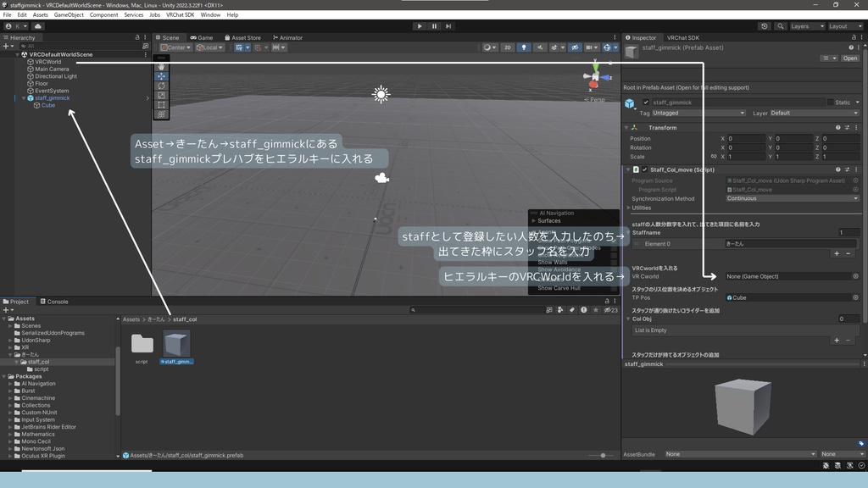Select the staff_gimmick prefab thumbnail in Project

tap(178, 345)
